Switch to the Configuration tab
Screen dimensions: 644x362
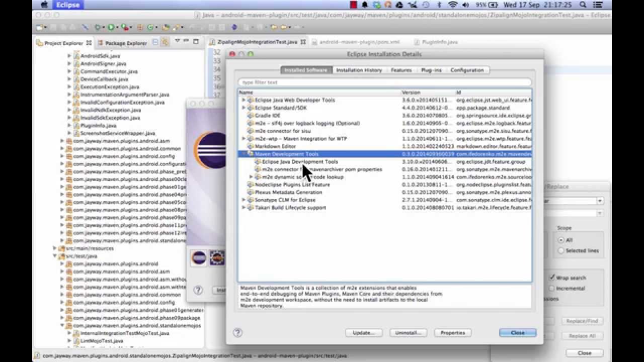pyautogui.click(x=467, y=70)
